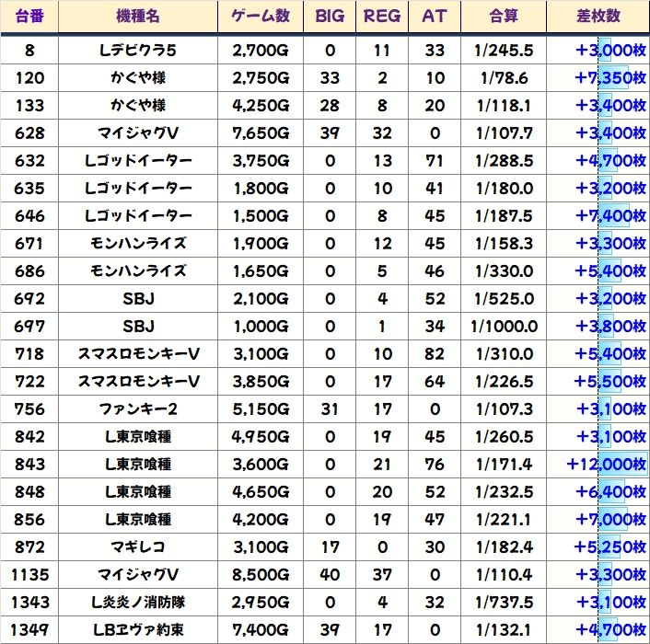650x644 pixels.
Task: Click the +3,800枚 difference value
Action: tap(610, 327)
